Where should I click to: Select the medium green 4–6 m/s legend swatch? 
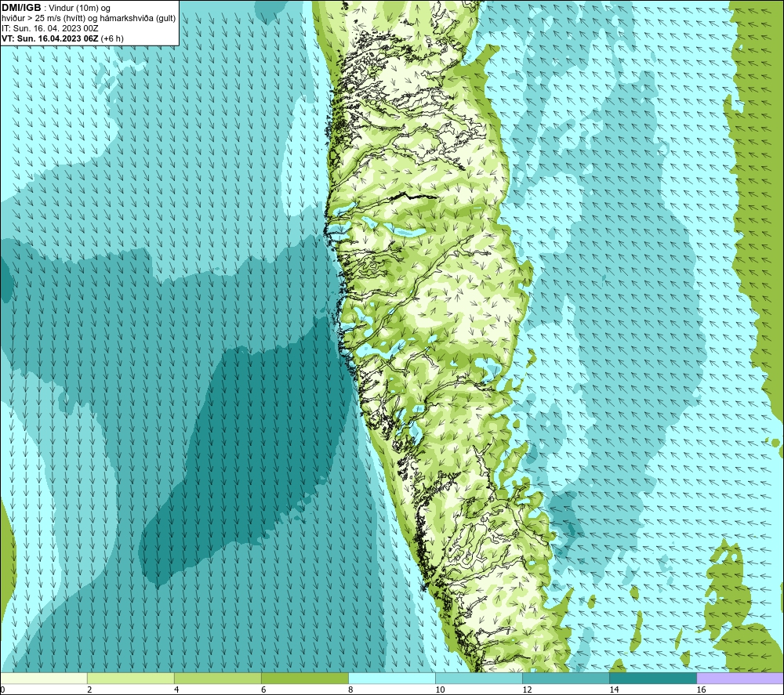click(x=217, y=678)
